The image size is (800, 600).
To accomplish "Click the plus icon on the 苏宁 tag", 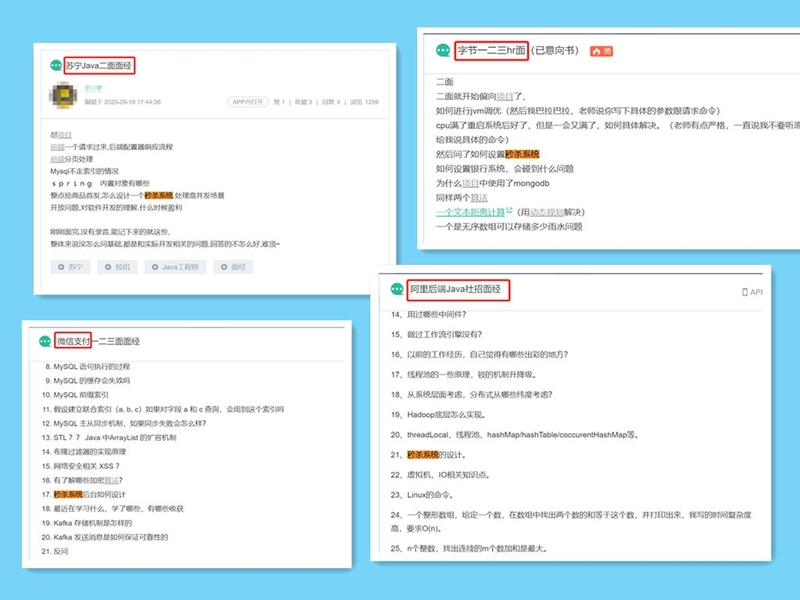I will [x=61, y=267].
